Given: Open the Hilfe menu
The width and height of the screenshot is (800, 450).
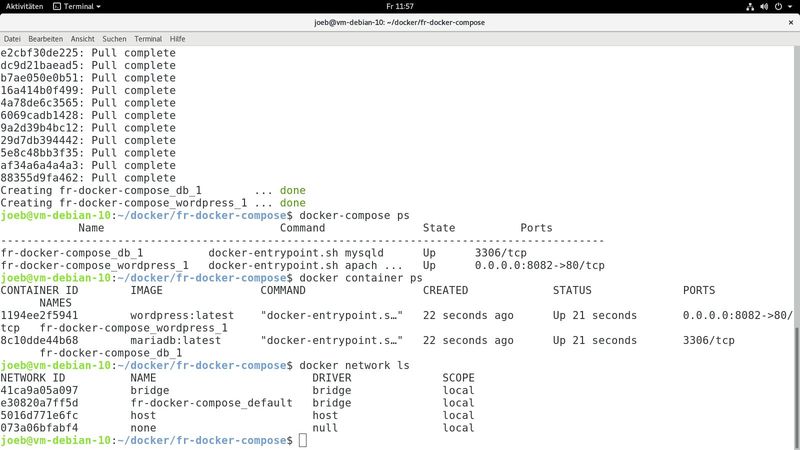Looking at the screenshot, I should click(x=178, y=39).
